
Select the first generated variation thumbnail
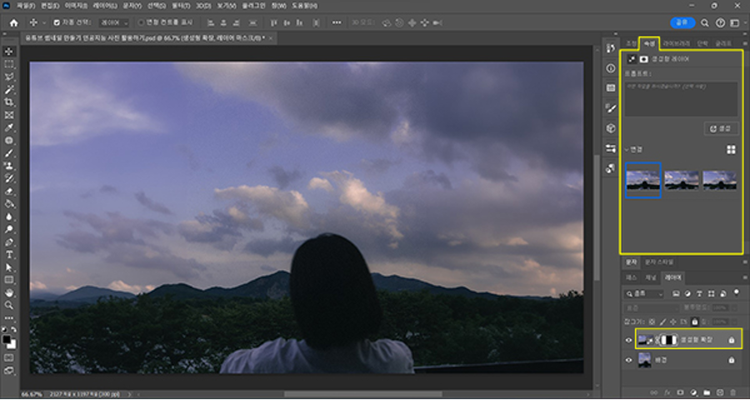[643, 180]
